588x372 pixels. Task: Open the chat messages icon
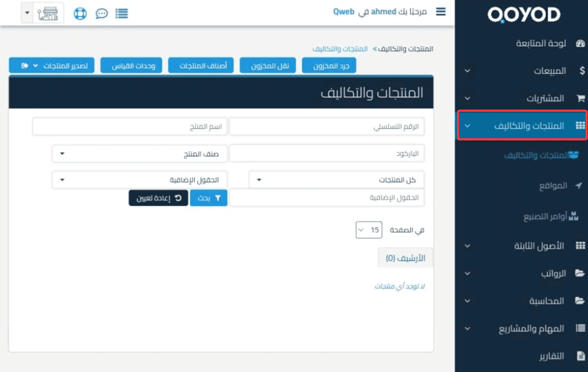click(102, 13)
